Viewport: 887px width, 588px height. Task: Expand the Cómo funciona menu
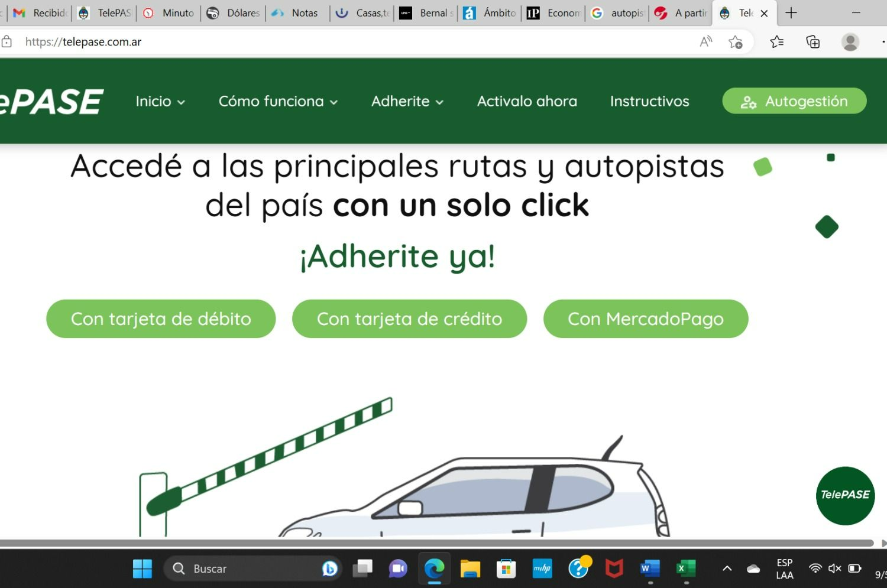[278, 101]
